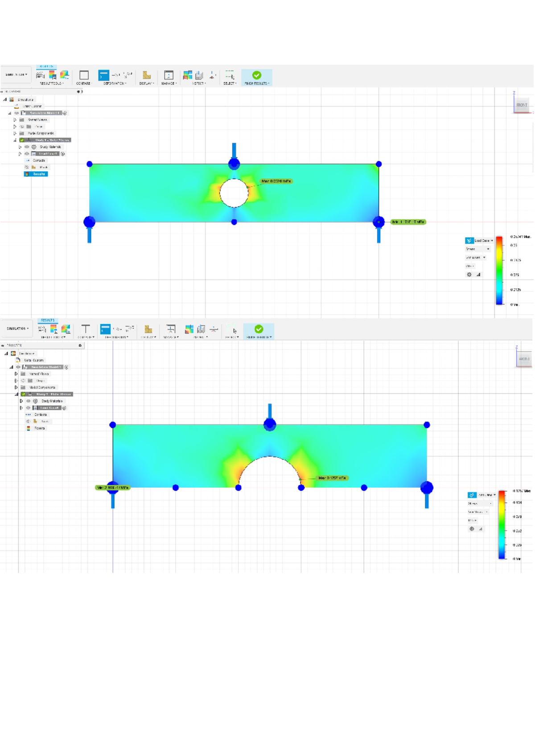This screenshot has height=756, width=535.
Task: Expand Model Components folder, circular-hole plate browser
Action: pyautogui.click(x=15, y=133)
